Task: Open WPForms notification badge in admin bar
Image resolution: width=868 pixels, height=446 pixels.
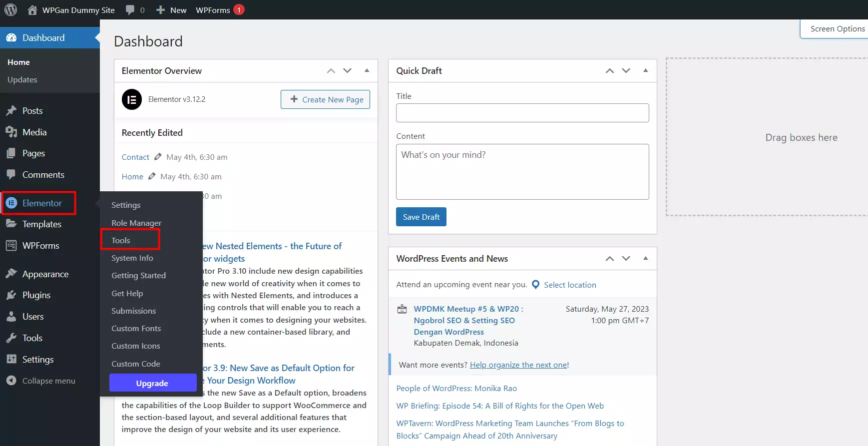Action: click(x=239, y=9)
